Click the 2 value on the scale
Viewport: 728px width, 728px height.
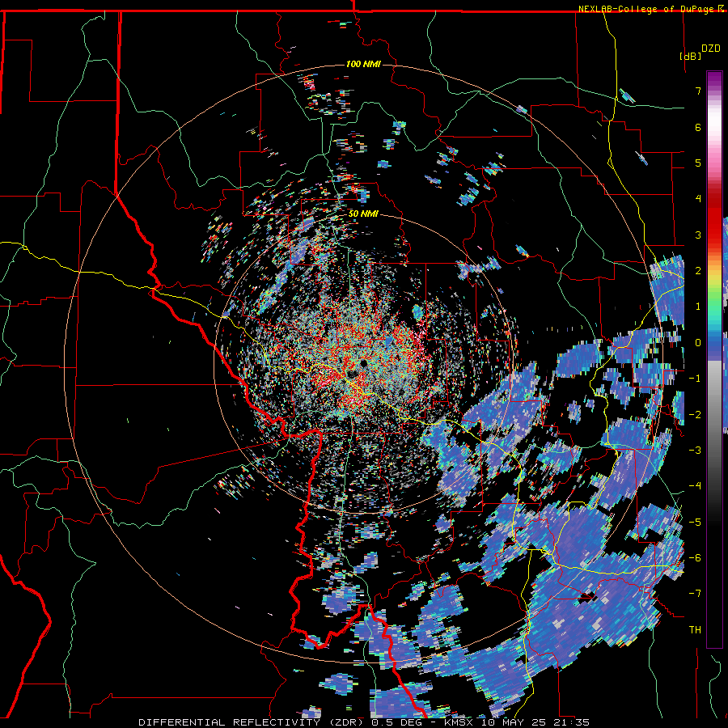click(698, 271)
